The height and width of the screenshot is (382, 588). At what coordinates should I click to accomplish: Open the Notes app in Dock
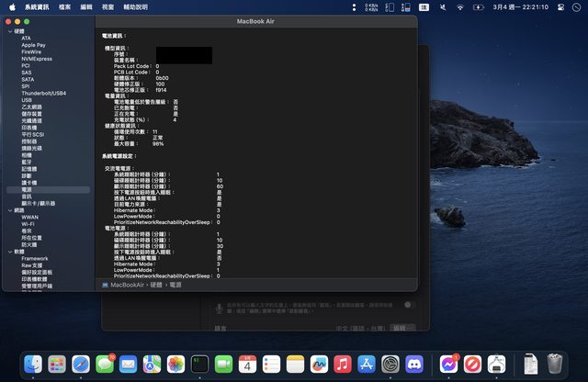click(x=295, y=364)
